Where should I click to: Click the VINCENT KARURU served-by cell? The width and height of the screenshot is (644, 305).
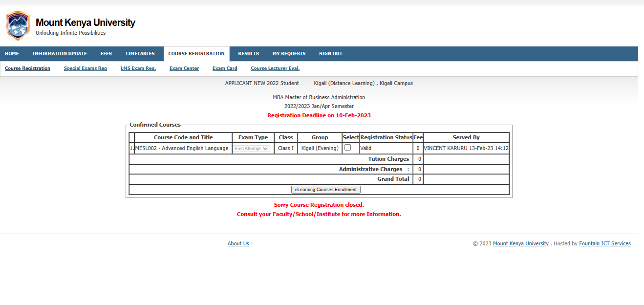pyautogui.click(x=466, y=148)
